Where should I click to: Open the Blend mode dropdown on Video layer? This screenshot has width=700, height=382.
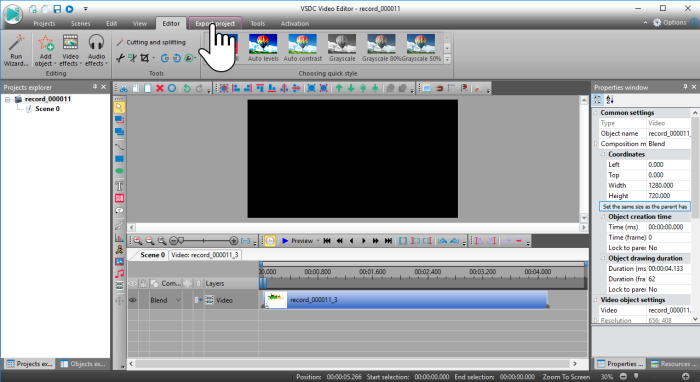point(178,300)
